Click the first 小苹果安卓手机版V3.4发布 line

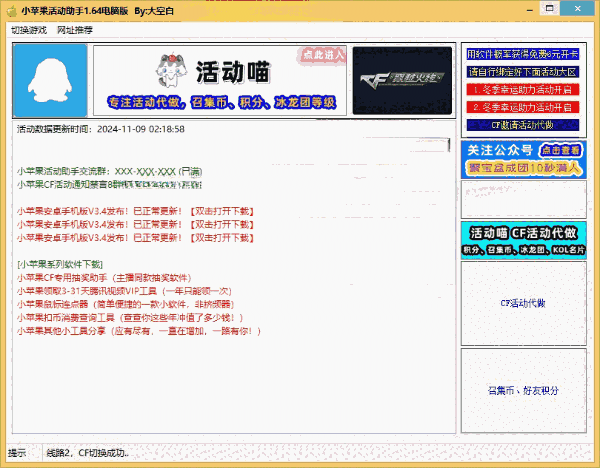point(135,211)
